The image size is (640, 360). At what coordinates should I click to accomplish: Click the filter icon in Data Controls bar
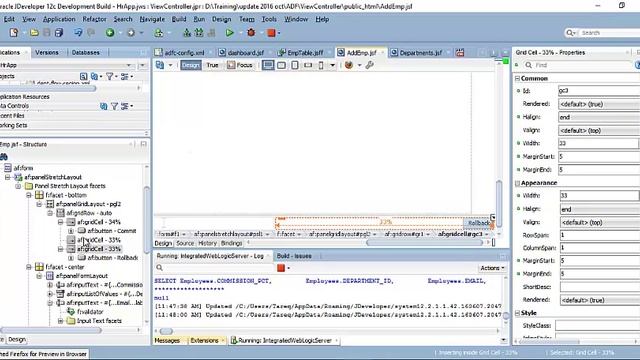[x=115, y=106]
